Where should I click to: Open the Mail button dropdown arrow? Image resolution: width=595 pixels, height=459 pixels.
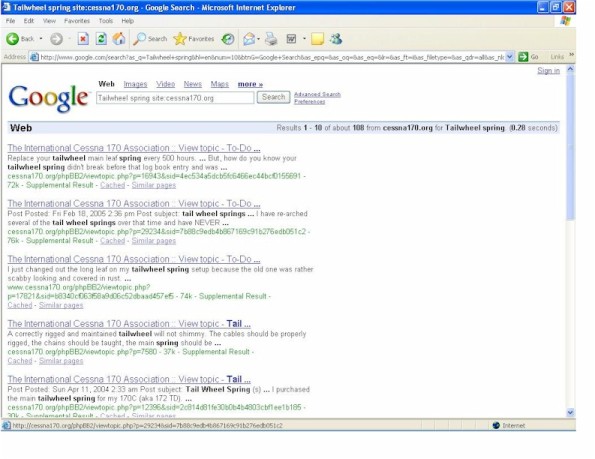point(258,39)
